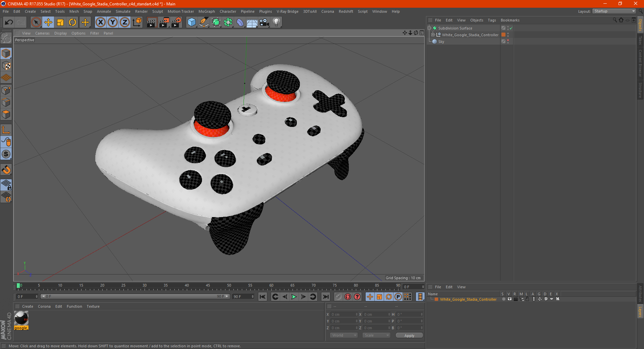This screenshot has width=644, height=349.
Task: Open Layout Startup dropdown
Action: tap(614, 11)
